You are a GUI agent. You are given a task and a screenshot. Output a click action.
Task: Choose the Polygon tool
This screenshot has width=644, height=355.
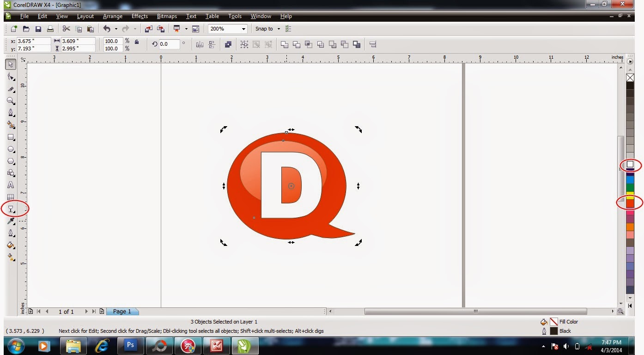pyautogui.click(x=10, y=161)
